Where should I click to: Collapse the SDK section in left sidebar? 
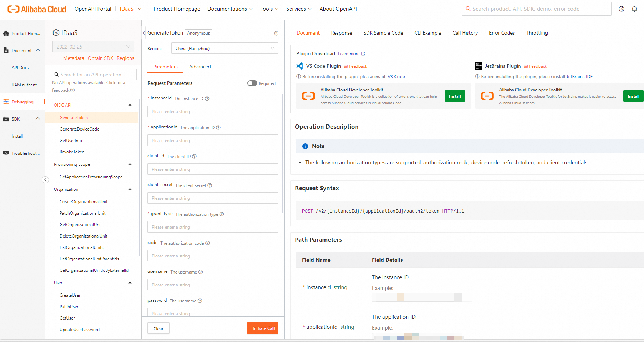pyautogui.click(x=38, y=119)
